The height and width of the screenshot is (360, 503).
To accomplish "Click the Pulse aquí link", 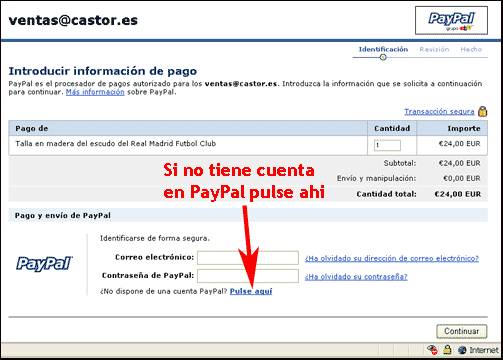I will pyautogui.click(x=251, y=291).
